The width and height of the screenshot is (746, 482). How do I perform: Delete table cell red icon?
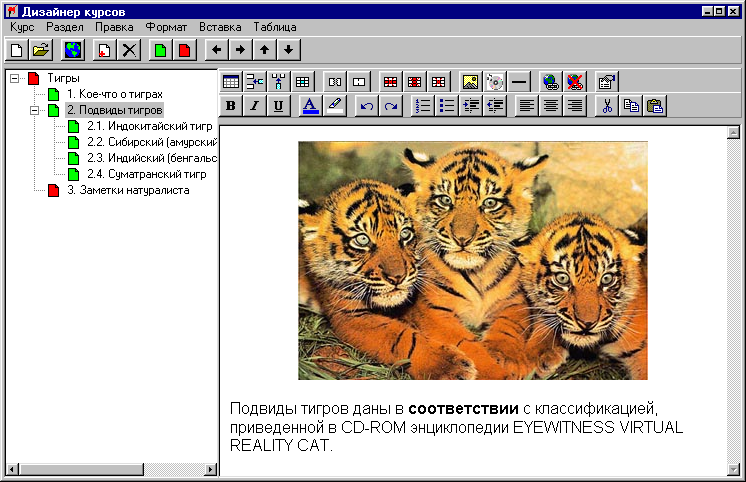438,82
